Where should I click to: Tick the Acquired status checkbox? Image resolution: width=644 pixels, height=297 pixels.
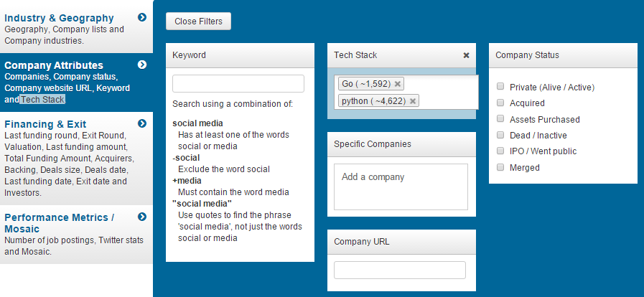pos(500,103)
